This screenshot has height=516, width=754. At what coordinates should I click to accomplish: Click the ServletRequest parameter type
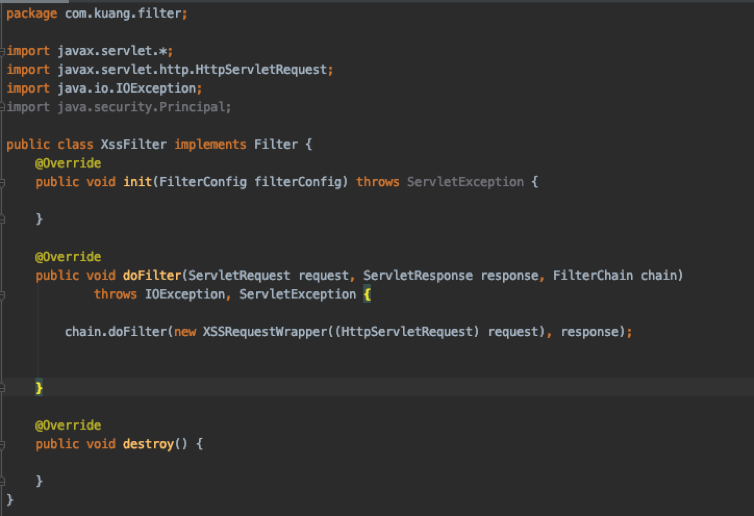coord(239,276)
